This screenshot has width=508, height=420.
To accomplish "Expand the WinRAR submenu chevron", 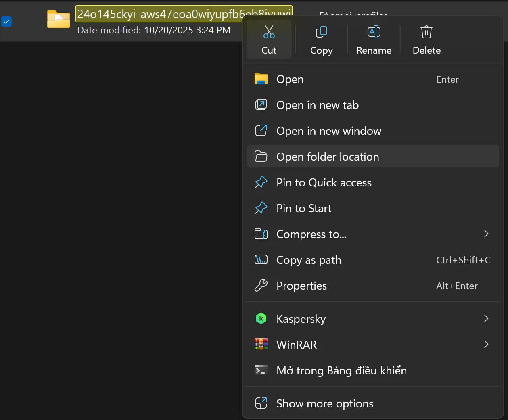I will click(486, 345).
